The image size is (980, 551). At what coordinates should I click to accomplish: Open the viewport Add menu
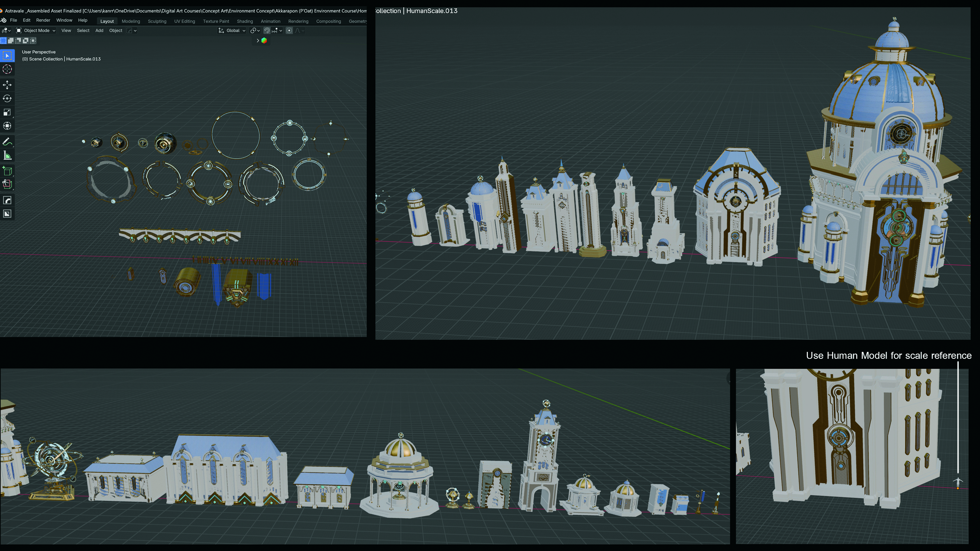pos(99,30)
